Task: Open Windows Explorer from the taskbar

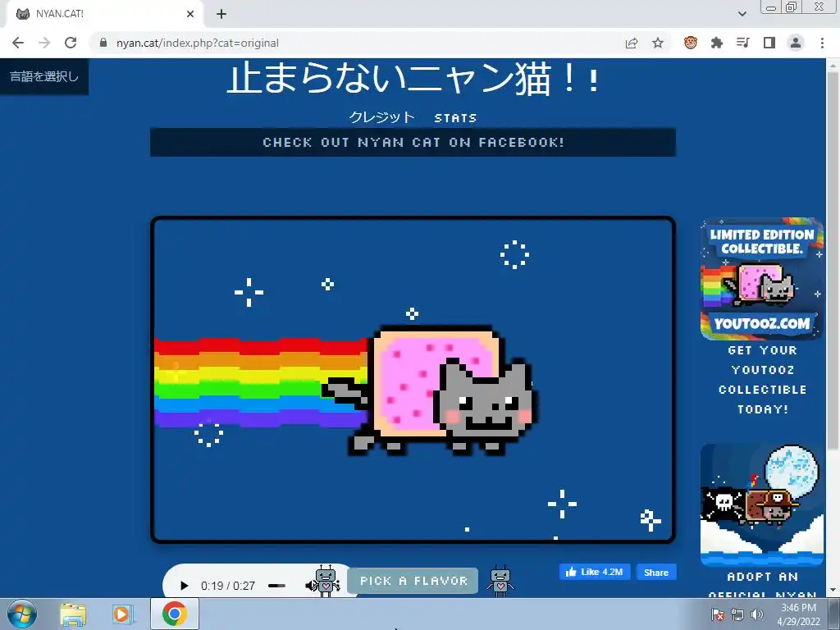Action: (73, 614)
